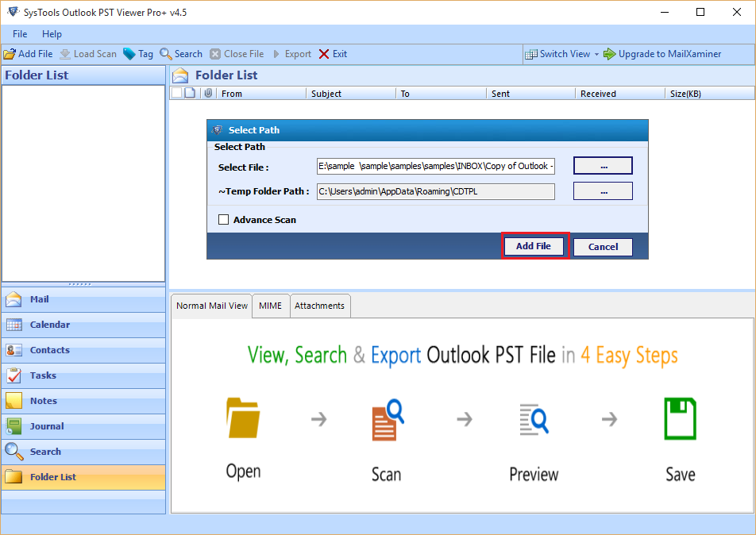The height and width of the screenshot is (535, 756).
Task: Open the Contacts sidebar icon
Action: (14, 350)
